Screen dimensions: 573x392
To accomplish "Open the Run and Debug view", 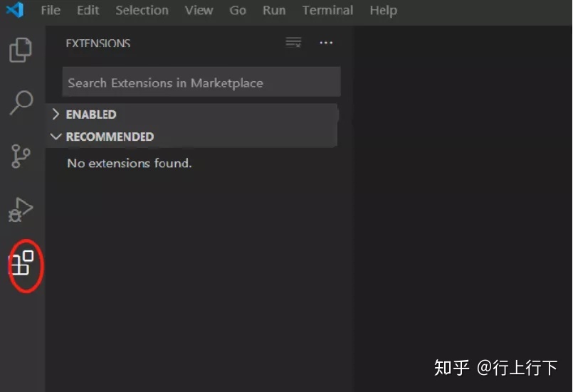I will pyautogui.click(x=21, y=210).
